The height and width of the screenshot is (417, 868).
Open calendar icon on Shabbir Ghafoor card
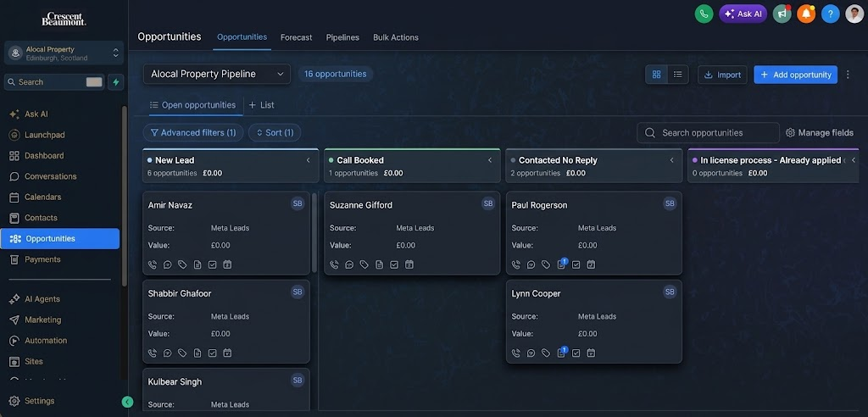pos(227,353)
